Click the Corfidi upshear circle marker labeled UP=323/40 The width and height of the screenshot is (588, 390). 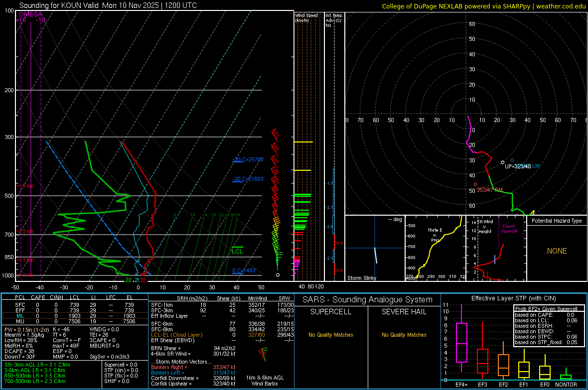[503, 162]
